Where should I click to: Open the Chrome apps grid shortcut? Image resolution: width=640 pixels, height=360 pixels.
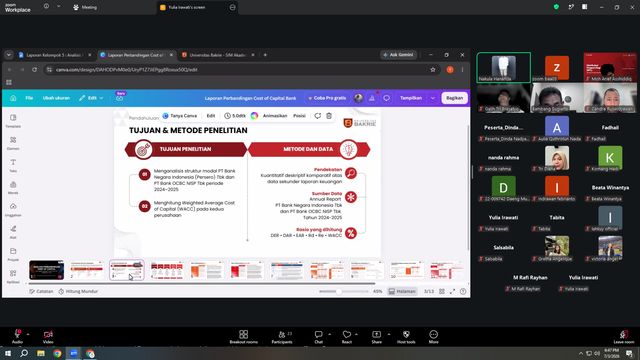click(x=9, y=82)
